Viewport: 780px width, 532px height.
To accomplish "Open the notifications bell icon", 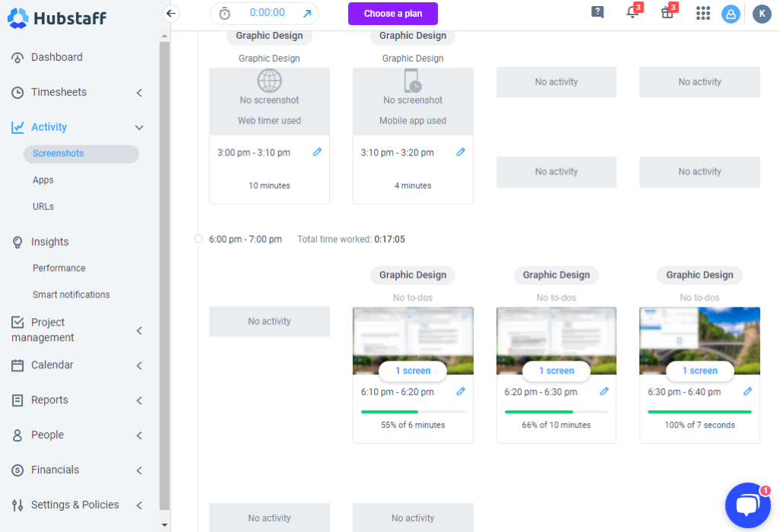I will (x=632, y=13).
